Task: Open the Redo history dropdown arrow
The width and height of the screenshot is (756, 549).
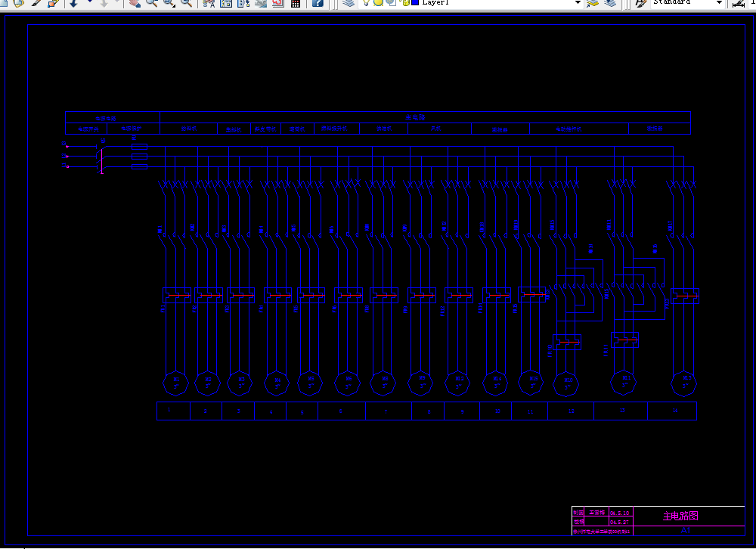Action: point(117,2)
